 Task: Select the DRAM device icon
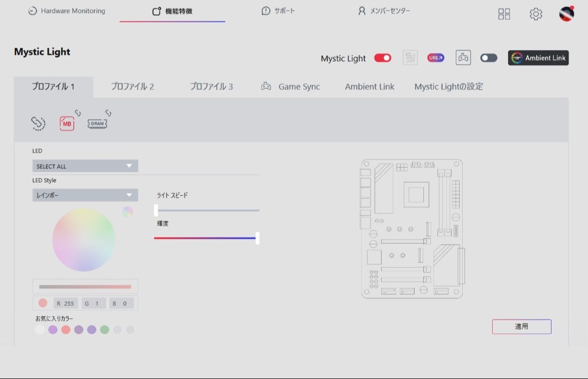(x=97, y=124)
